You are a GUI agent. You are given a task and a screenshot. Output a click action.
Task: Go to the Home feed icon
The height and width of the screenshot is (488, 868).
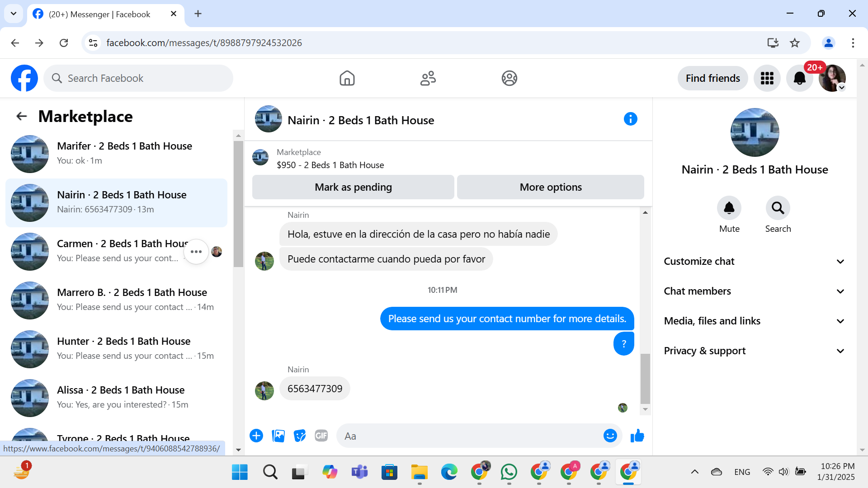pyautogui.click(x=347, y=78)
